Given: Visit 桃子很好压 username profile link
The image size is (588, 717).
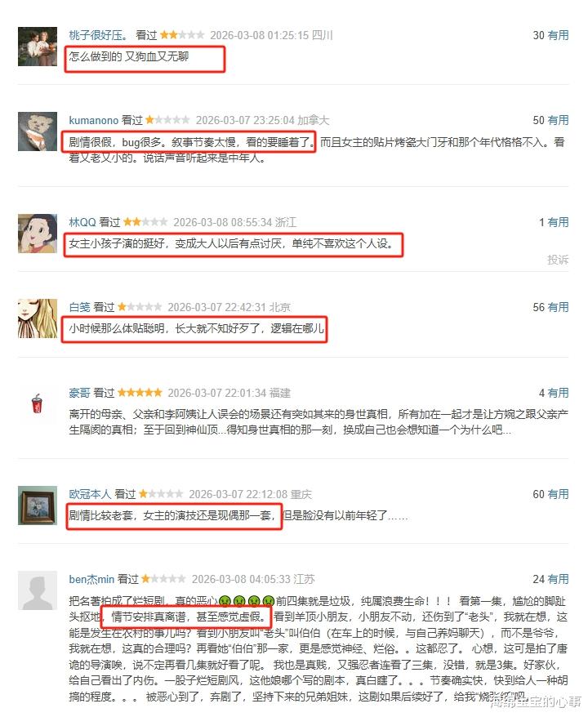Looking at the screenshot, I should point(98,35).
